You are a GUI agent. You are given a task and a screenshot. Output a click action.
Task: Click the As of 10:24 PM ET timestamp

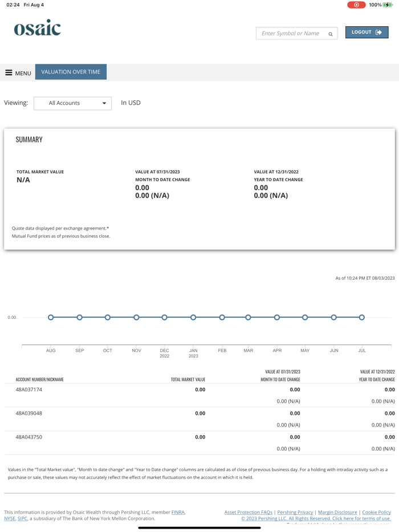(x=365, y=278)
